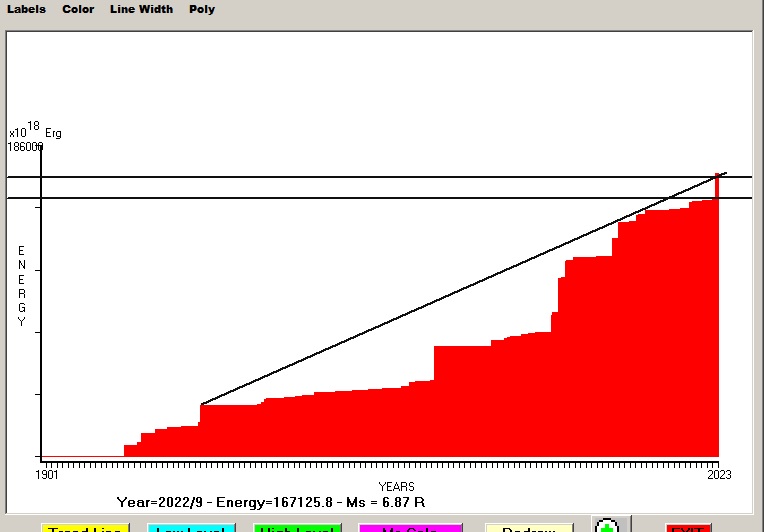The width and height of the screenshot is (764, 532).
Task: Open the Labels menu
Action: 26,9
